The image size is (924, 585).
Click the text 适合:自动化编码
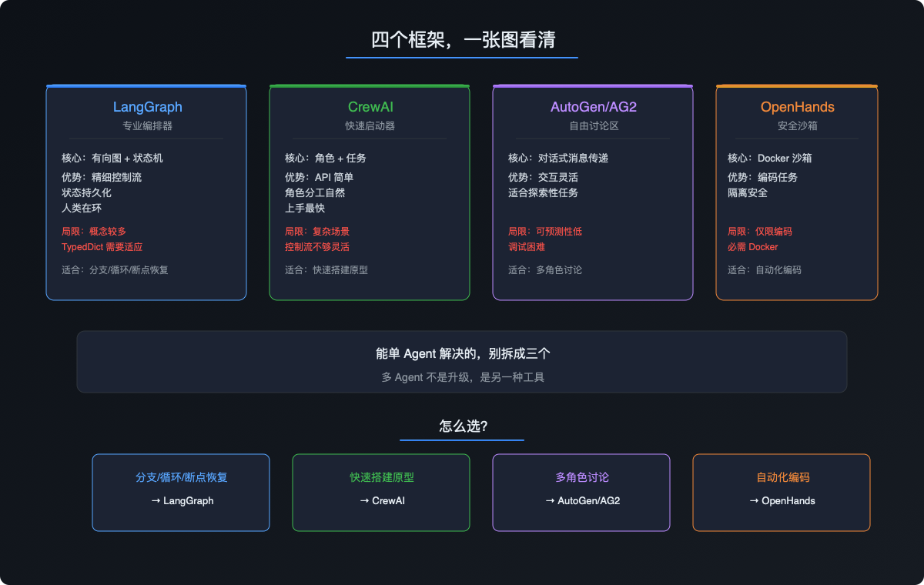coord(765,270)
